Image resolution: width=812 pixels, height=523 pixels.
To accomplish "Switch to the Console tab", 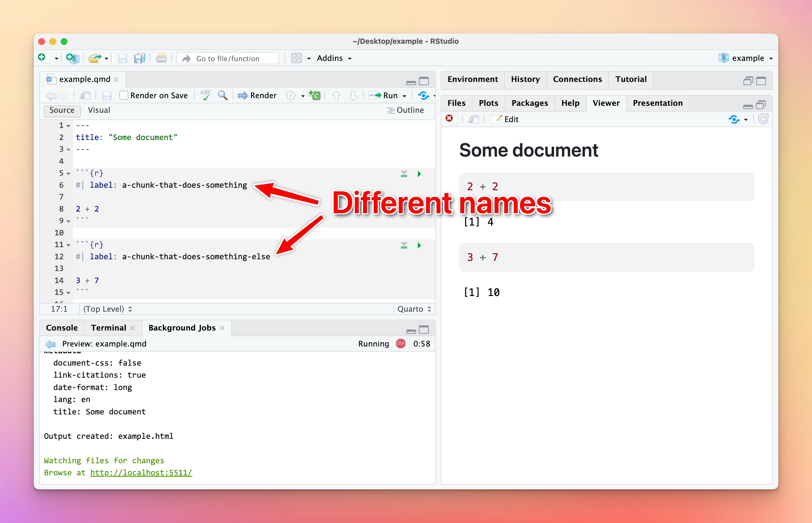I will click(x=62, y=328).
